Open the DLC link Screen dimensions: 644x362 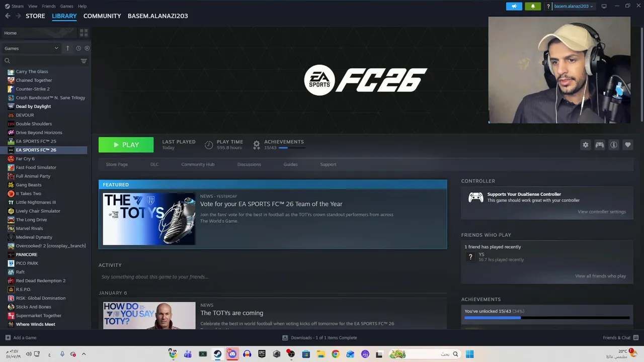(154, 164)
